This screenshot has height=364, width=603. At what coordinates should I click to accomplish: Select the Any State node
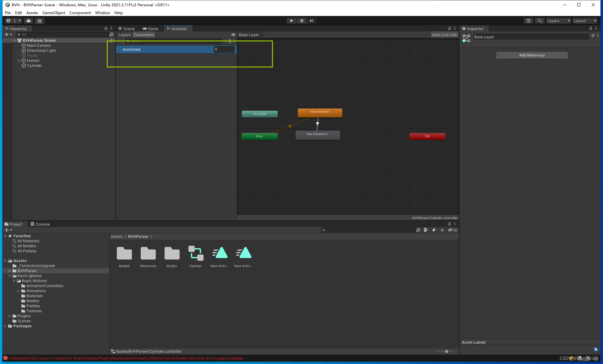(x=260, y=114)
